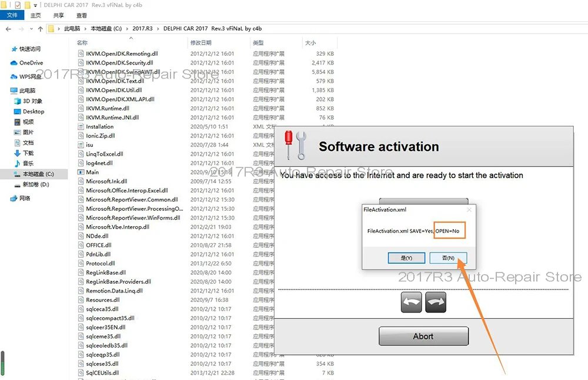This screenshot has width=588, height=380.
Task: Click the 否(N) button in FileActivation.xml dialog
Action: pos(448,258)
